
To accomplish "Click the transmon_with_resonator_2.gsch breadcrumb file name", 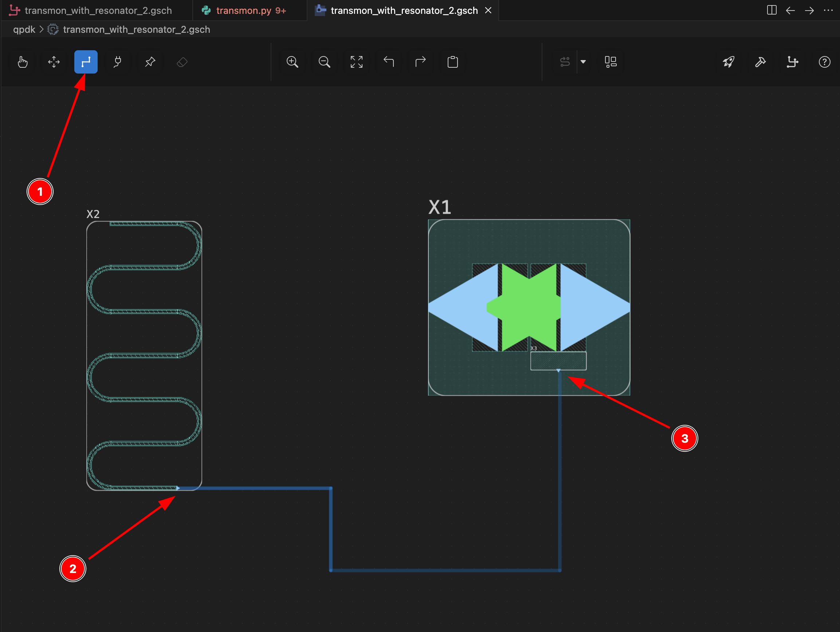I will [136, 29].
